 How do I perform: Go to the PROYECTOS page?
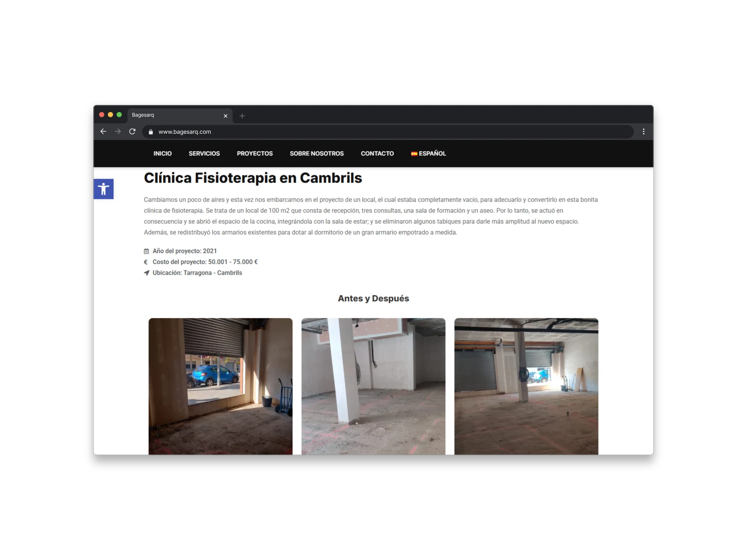pos(255,154)
